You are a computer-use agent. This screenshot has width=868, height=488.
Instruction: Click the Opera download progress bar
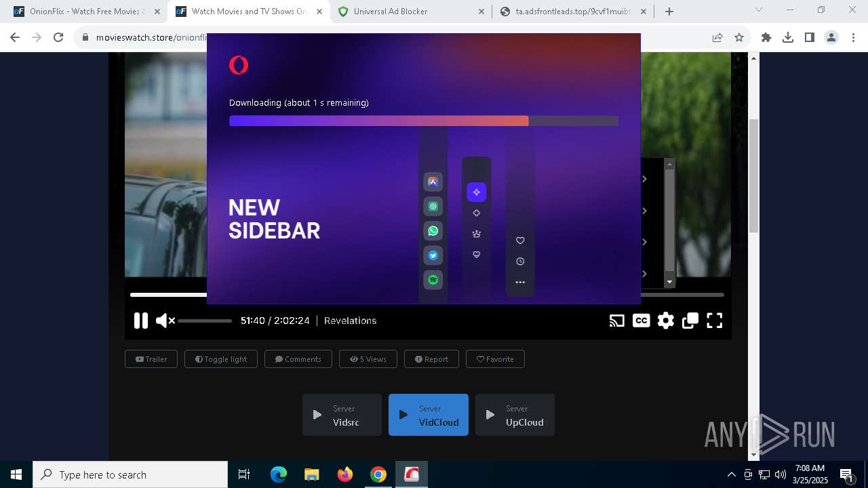pyautogui.click(x=424, y=121)
